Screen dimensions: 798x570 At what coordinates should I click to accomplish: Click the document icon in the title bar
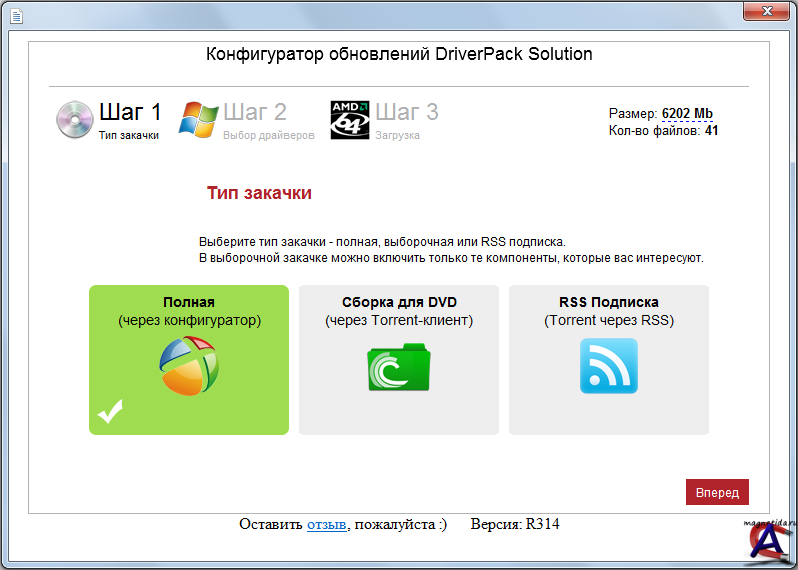point(15,15)
